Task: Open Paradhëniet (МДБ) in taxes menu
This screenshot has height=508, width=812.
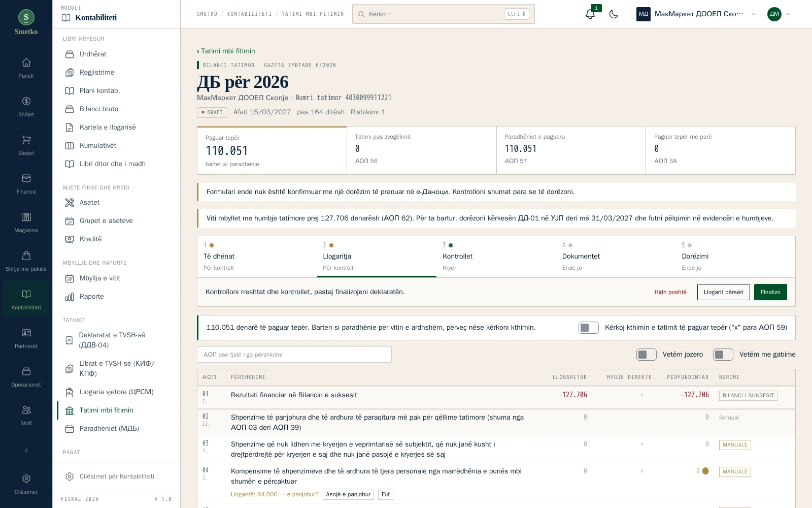Action: point(116,428)
